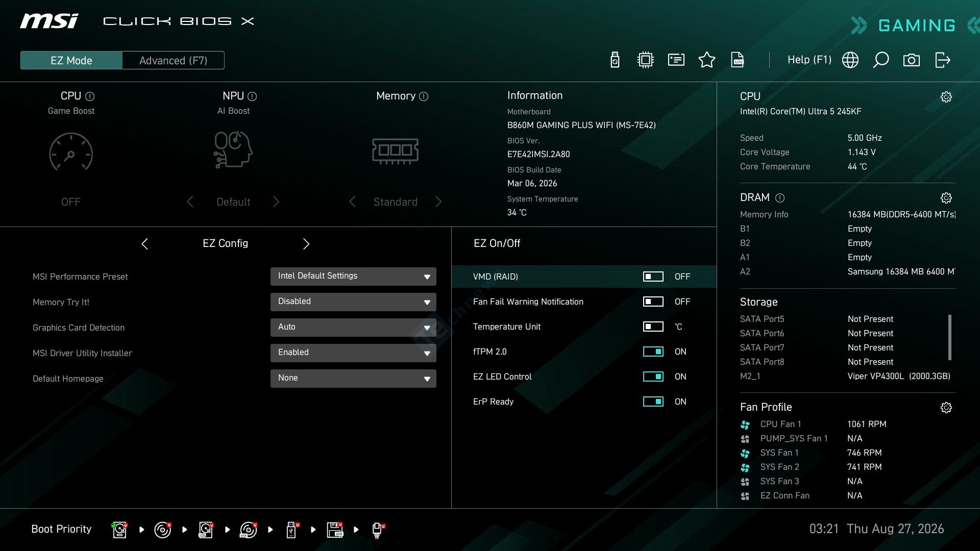
Task: Open Favorites star icon
Action: click(707, 60)
